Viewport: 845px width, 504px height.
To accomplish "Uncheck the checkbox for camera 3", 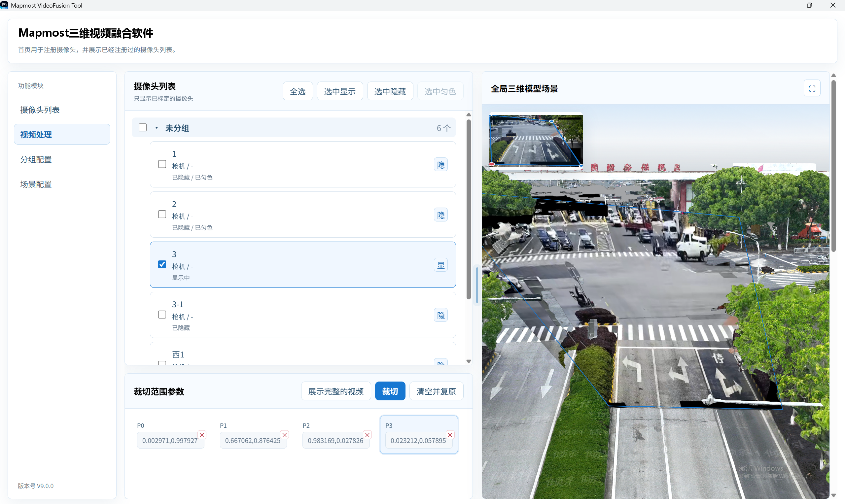I will (162, 265).
